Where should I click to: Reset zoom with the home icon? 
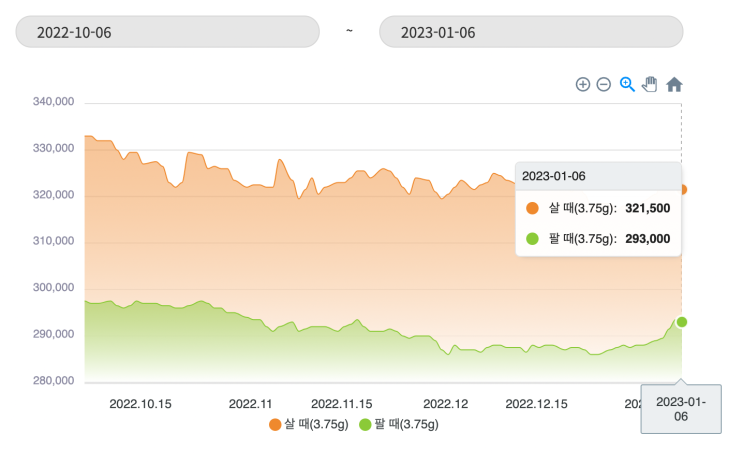tap(674, 85)
